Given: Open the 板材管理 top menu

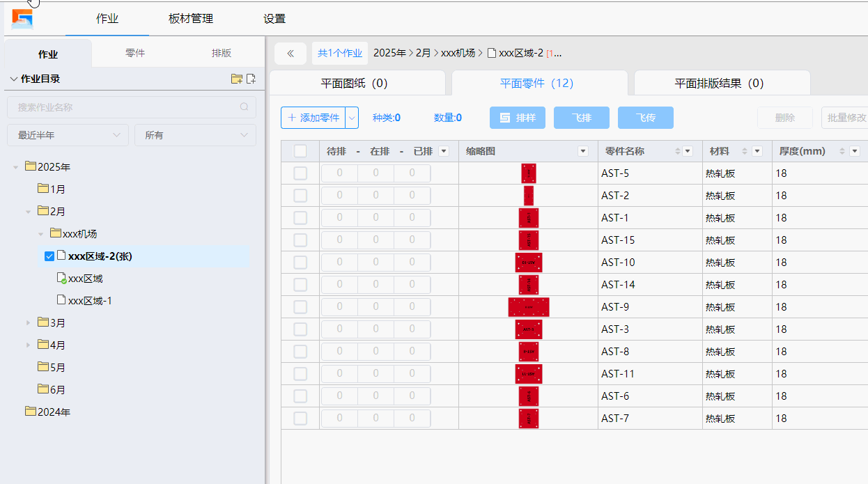Looking at the screenshot, I should (191, 19).
